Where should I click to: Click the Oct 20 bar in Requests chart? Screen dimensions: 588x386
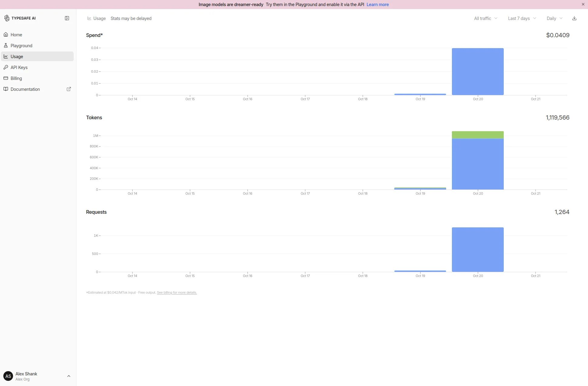coord(478,249)
